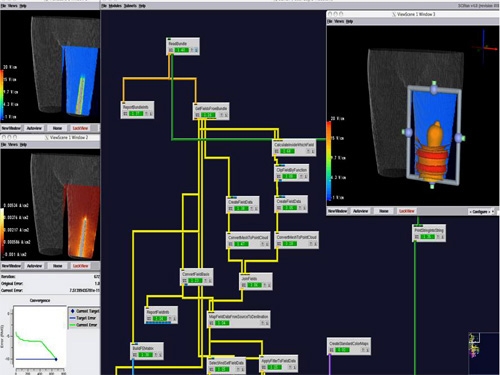This screenshot has height=375, width=500.
Task: Open the UI icon on JoinFields module
Action: coord(244,285)
